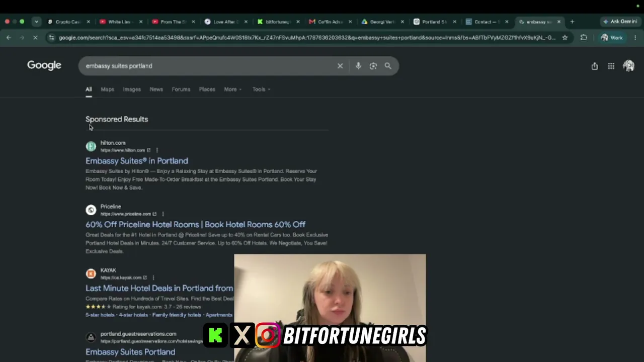This screenshot has width=644, height=362.
Task: Clear the search box text
Action: coord(340,66)
